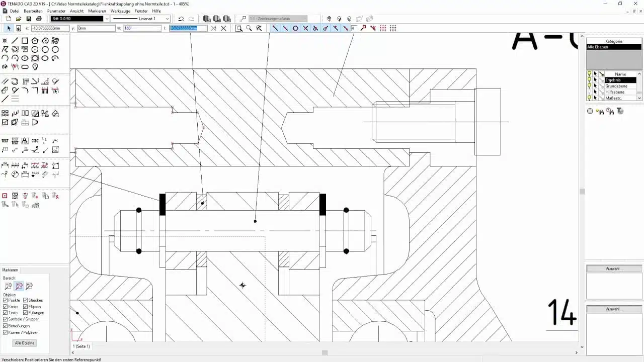Select the Ergebnis layer row
This screenshot has width=644, height=362.
[x=620, y=80]
